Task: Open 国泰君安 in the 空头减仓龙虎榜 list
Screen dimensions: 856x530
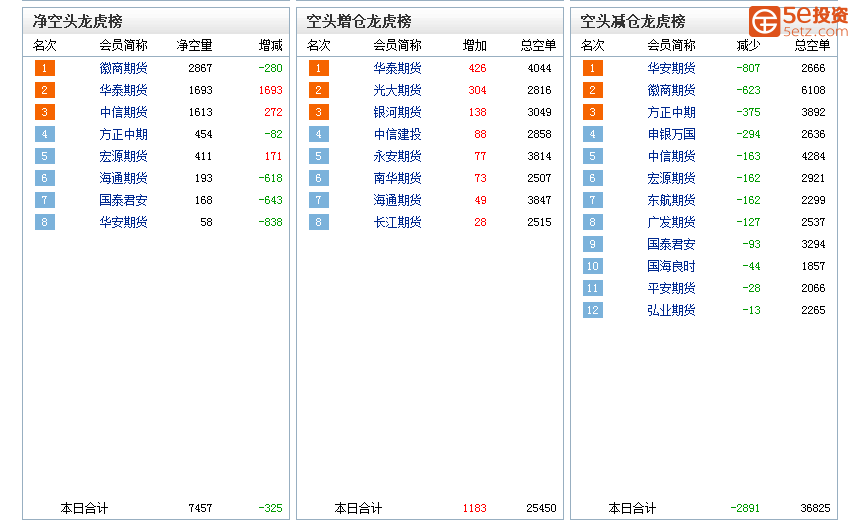Action: click(671, 244)
